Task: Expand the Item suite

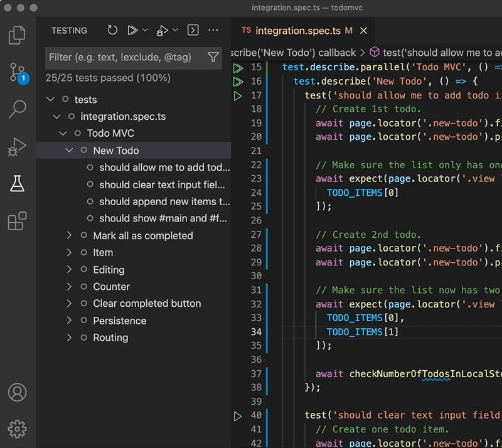Action: coord(69,252)
